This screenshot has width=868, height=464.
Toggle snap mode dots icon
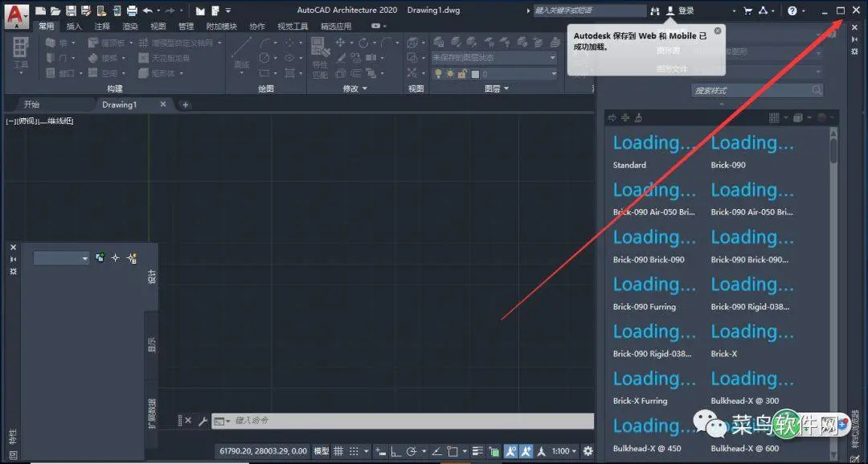click(x=354, y=451)
